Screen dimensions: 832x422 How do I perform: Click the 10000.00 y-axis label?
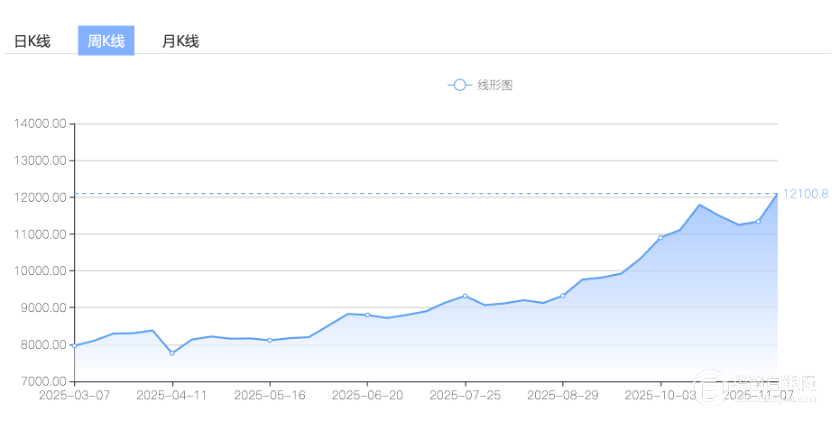tap(40, 271)
